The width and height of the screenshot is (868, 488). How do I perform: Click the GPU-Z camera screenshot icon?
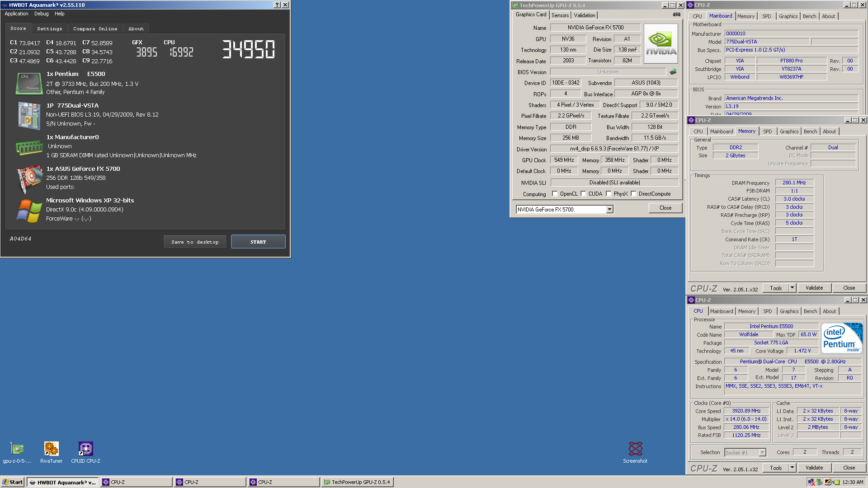coord(676,14)
